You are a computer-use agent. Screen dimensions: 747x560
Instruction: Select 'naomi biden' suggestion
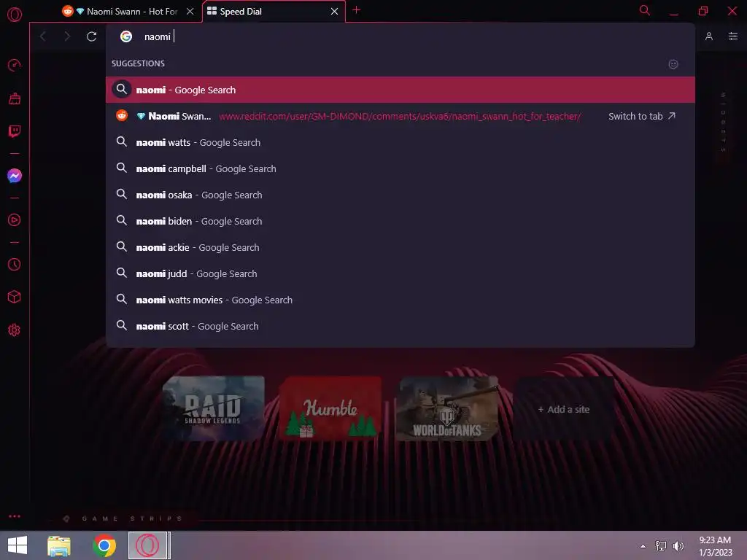(x=400, y=221)
